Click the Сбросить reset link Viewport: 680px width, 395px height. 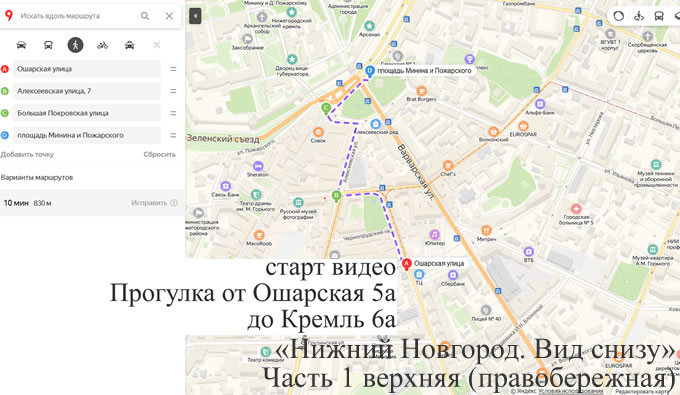(160, 154)
